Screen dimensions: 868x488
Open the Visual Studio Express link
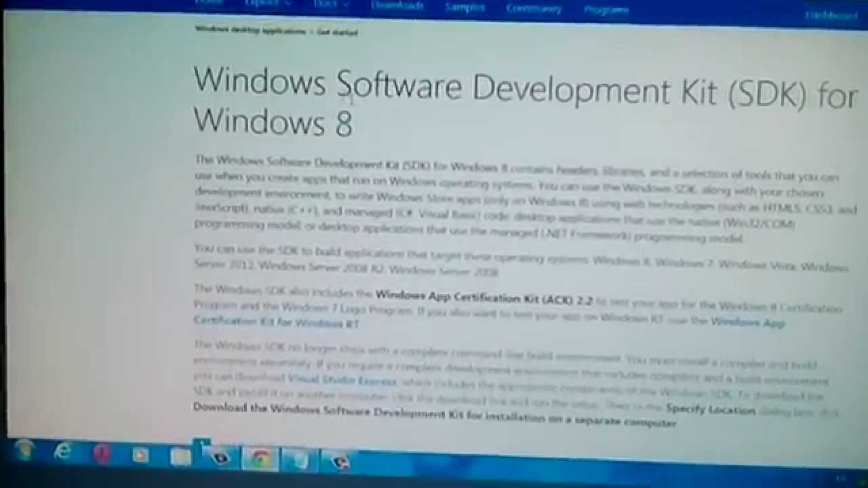click(x=342, y=380)
